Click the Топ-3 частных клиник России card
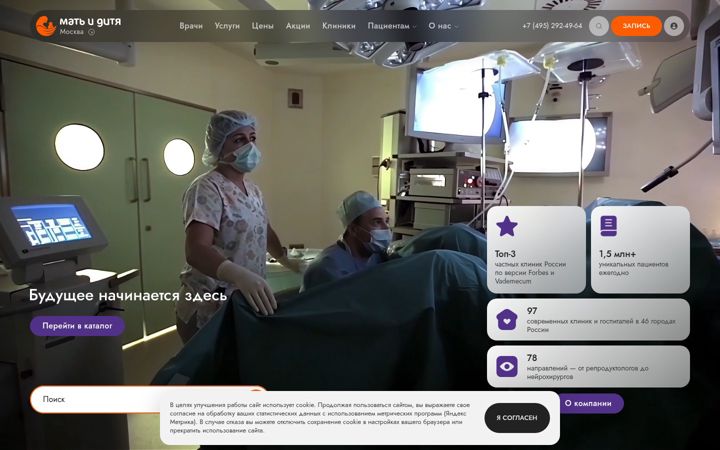The width and height of the screenshot is (720, 450). (x=536, y=250)
